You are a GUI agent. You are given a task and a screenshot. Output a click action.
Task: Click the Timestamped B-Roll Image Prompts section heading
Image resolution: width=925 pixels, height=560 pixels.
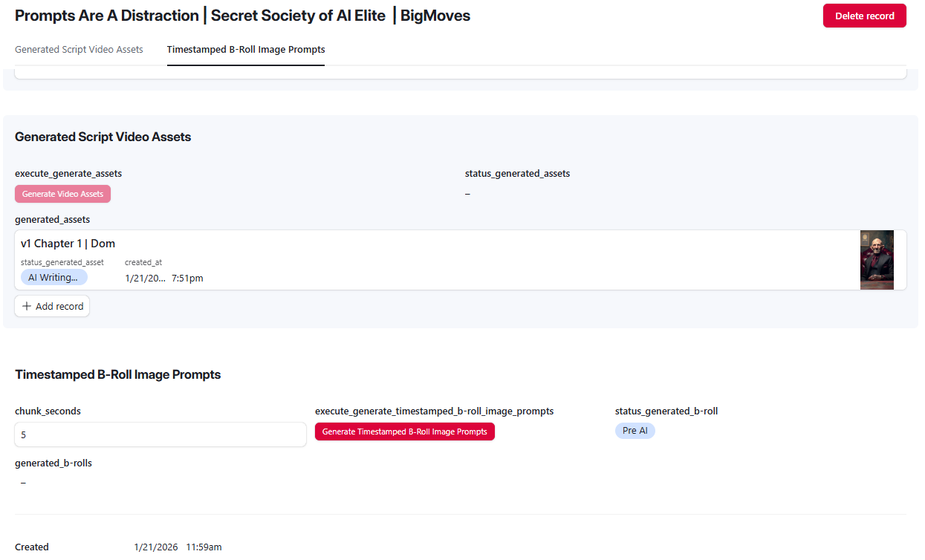(118, 374)
